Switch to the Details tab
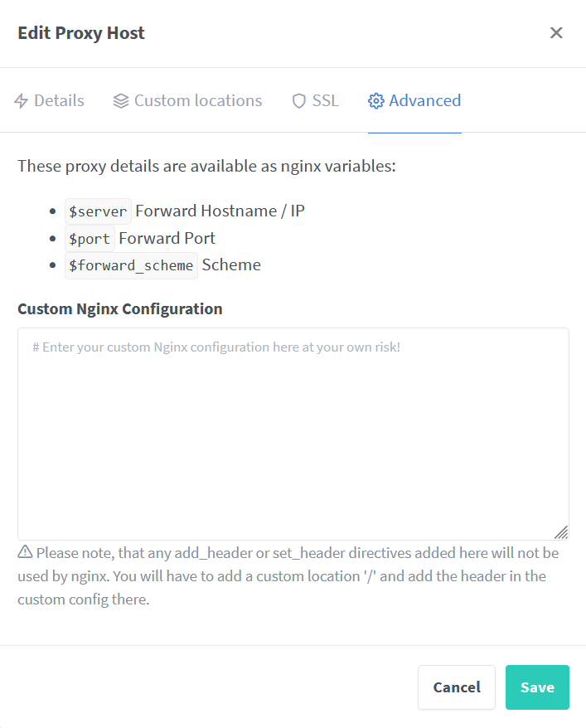Image resolution: width=586 pixels, height=728 pixels. pyautogui.click(x=51, y=100)
